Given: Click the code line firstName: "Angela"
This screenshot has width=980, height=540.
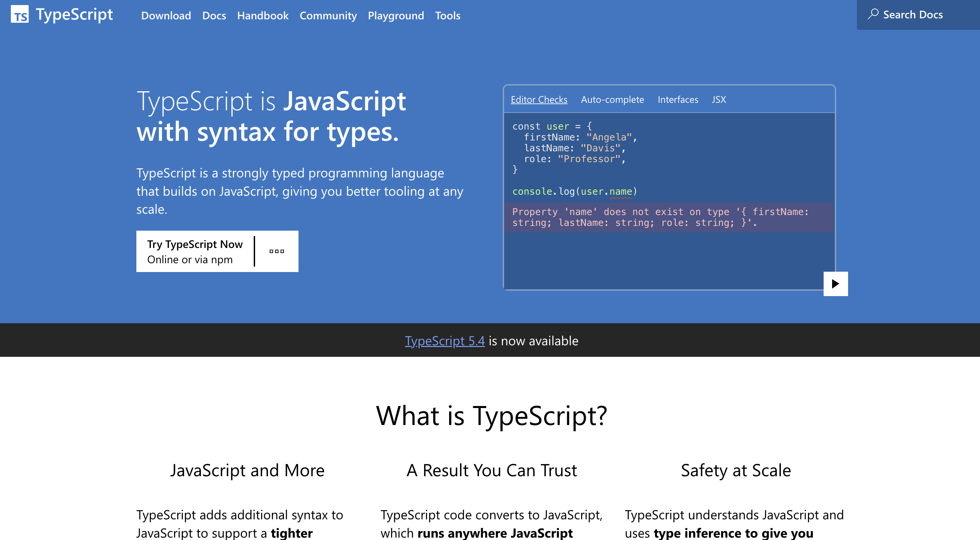Looking at the screenshot, I should pyautogui.click(x=580, y=137).
